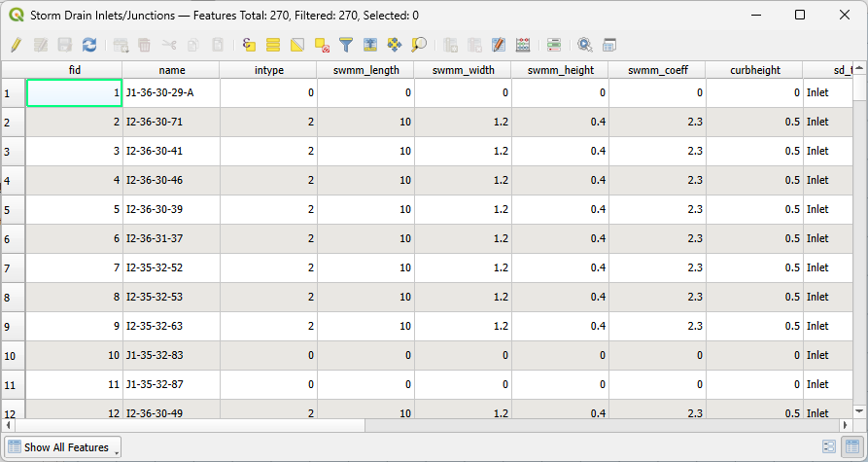Open conditional formatting panel
Image resolution: width=868 pixels, height=462 pixels.
pos(554,45)
